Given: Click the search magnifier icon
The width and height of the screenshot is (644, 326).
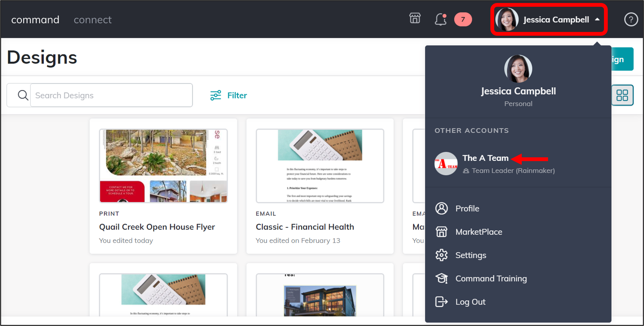Looking at the screenshot, I should pos(23,95).
